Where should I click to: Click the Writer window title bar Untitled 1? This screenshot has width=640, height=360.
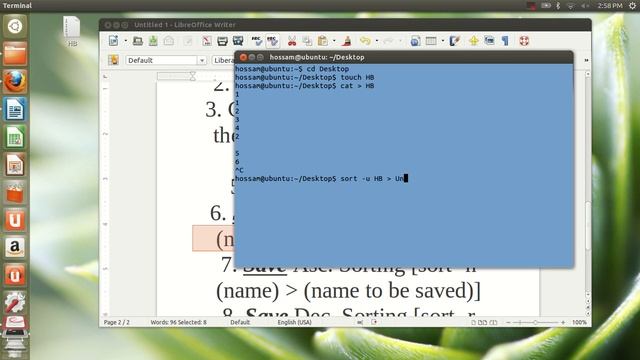tap(345, 25)
